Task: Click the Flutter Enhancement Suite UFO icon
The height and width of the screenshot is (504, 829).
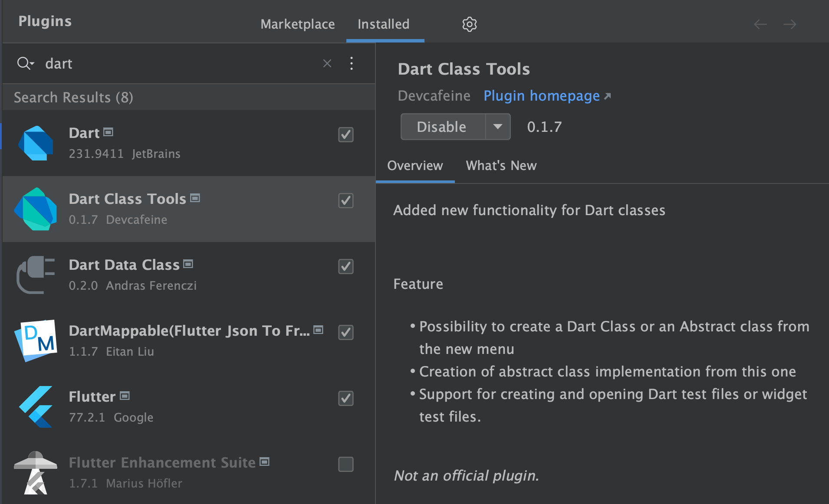Action: [36, 473]
